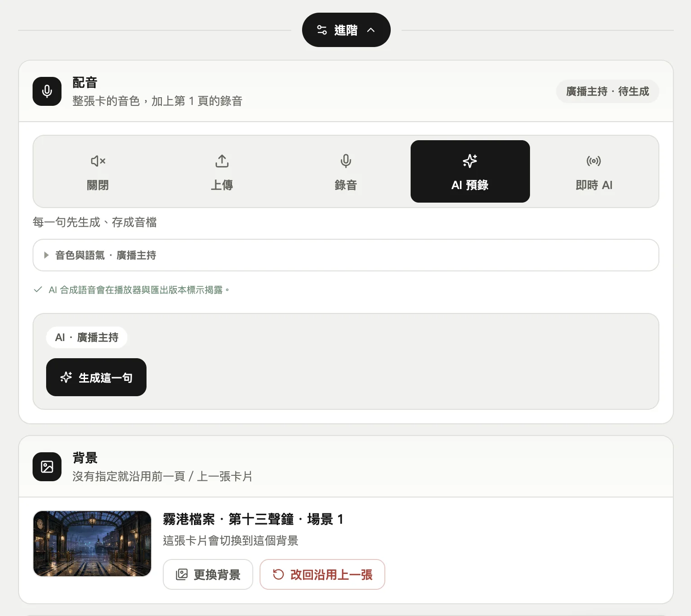Click the 更換背景 button
Screen dimensions: 691x616
208,574
